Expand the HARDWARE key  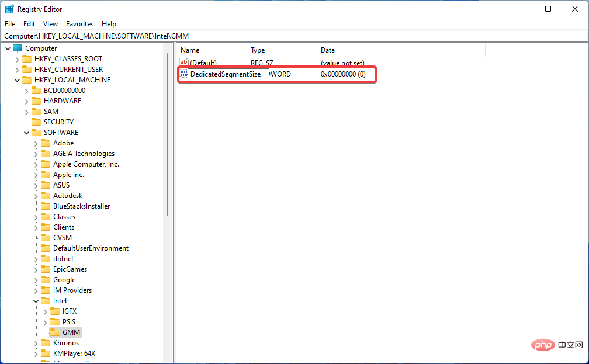click(26, 102)
